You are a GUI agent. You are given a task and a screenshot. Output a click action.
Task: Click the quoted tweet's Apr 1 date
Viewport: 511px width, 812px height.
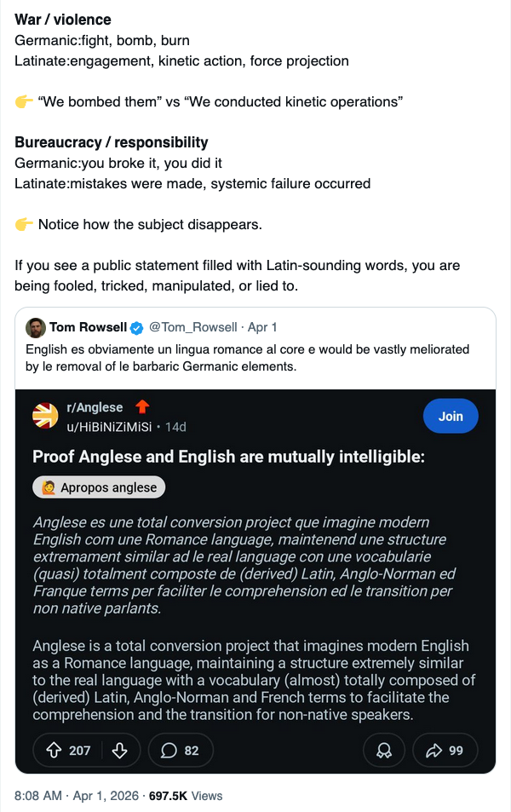tap(262, 328)
